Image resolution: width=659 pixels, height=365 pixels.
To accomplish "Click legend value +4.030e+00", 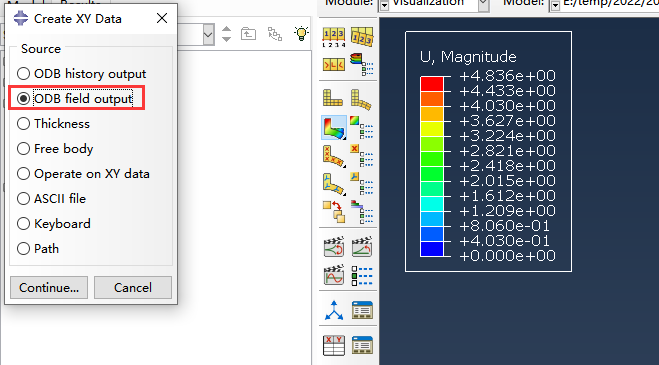I will coord(507,106).
